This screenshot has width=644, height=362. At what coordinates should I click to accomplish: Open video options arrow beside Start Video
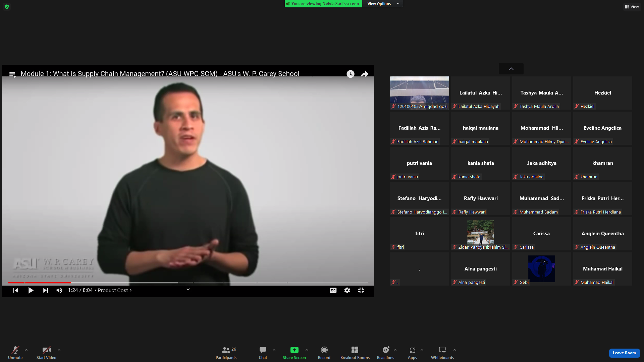coord(59,350)
